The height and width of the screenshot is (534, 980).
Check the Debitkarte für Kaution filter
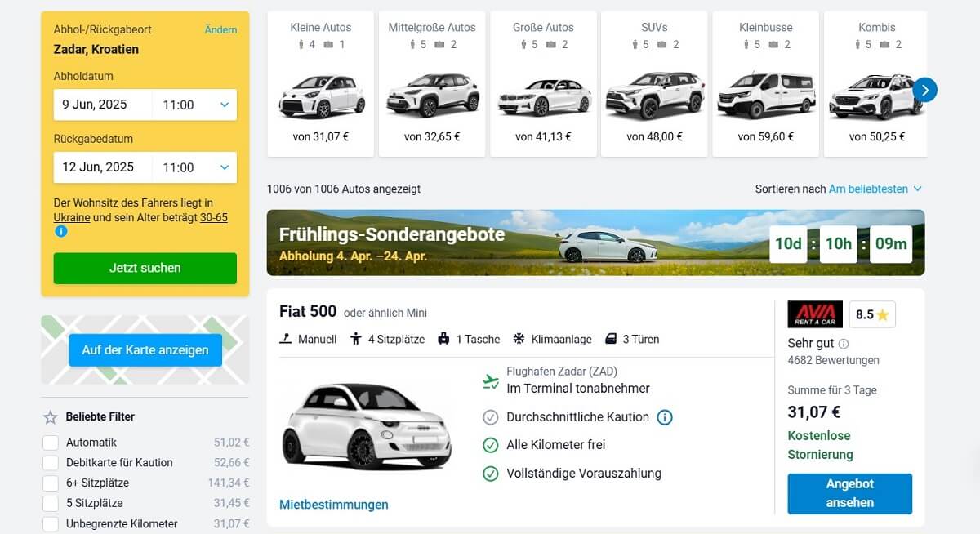[x=51, y=463]
